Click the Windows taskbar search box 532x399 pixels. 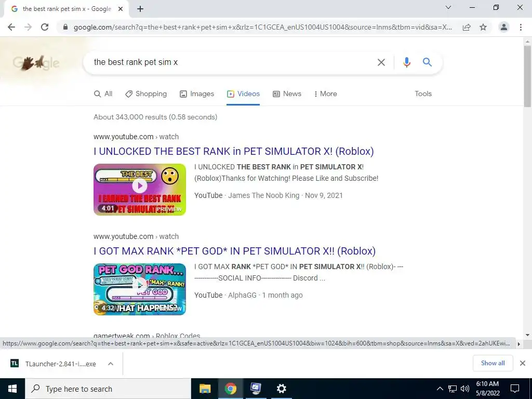(x=108, y=389)
